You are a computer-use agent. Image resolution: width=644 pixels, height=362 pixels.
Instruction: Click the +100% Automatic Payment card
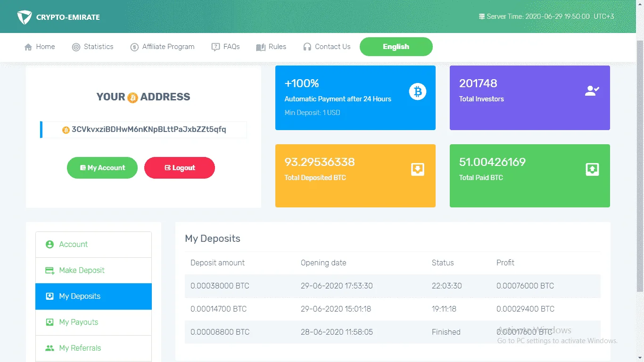(x=355, y=98)
